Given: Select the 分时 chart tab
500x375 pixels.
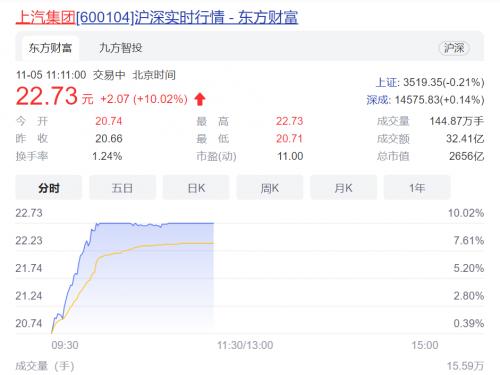Looking at the screenshot, I should pyautogui.click(x=49, y=188).
